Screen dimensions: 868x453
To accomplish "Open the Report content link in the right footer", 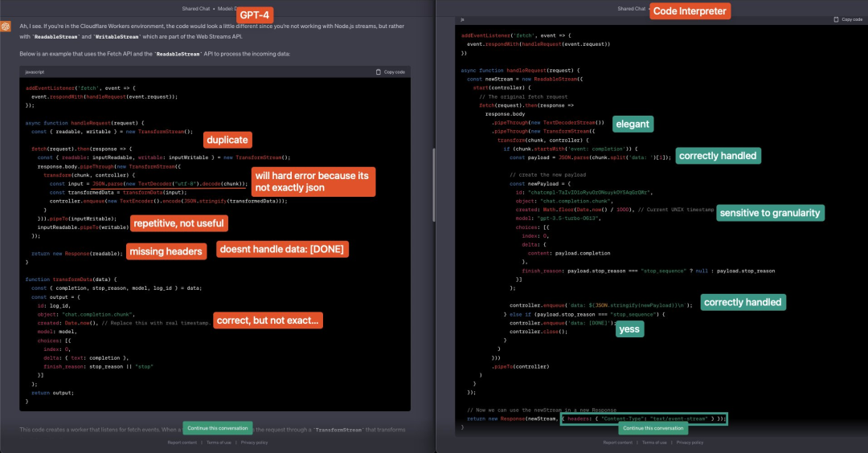I will point(618,443).
